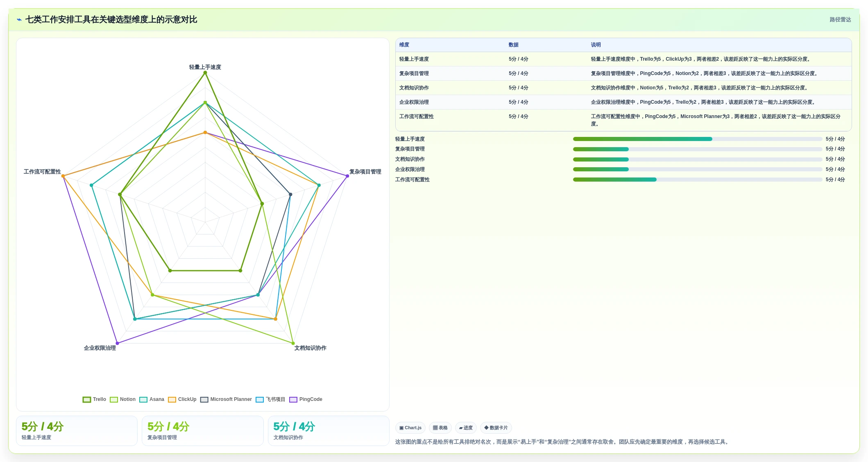Click the 企业权限治理 radar axis label
The image size is (868, 462).
point(100,348)
